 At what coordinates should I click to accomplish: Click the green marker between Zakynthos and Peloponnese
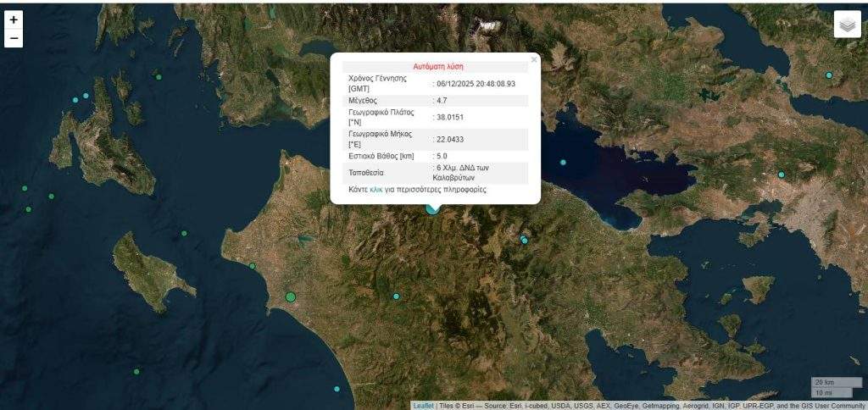(x=184, y=233)
